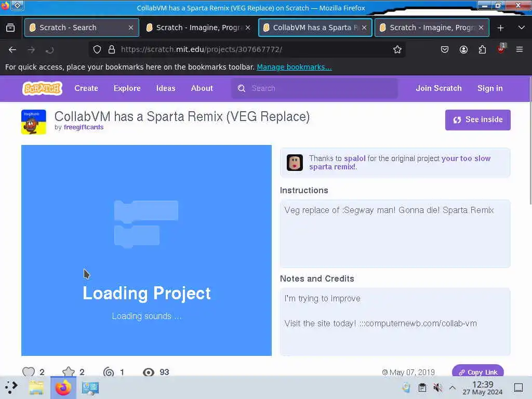This screenshot has height=399, width=532.
Task: Close the 'Scratch - Search' tab
Action: point(131,28)
